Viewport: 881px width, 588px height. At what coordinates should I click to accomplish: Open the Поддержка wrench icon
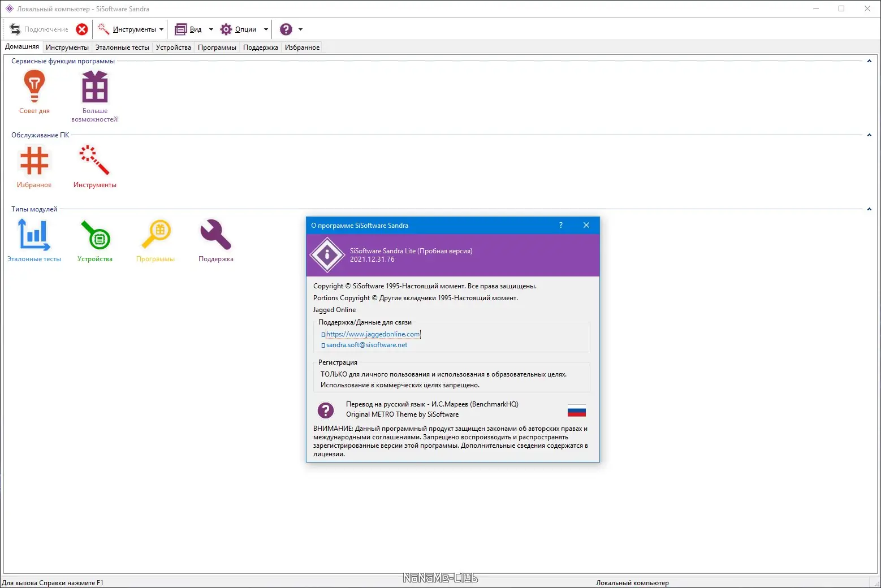point(215,235)
